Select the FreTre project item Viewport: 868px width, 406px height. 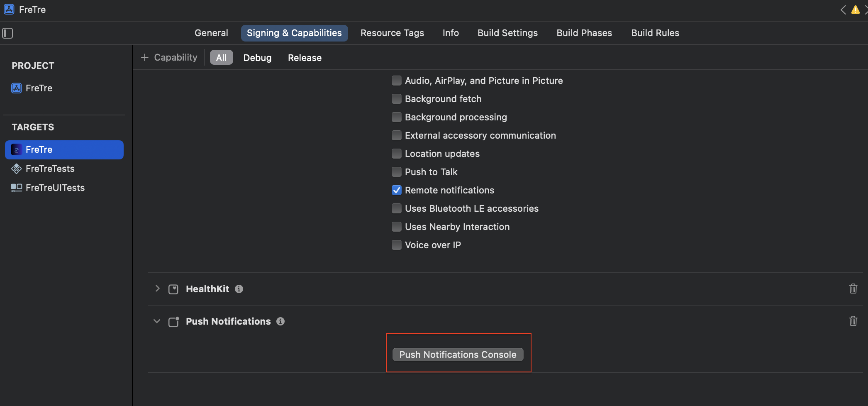(39, 88)
